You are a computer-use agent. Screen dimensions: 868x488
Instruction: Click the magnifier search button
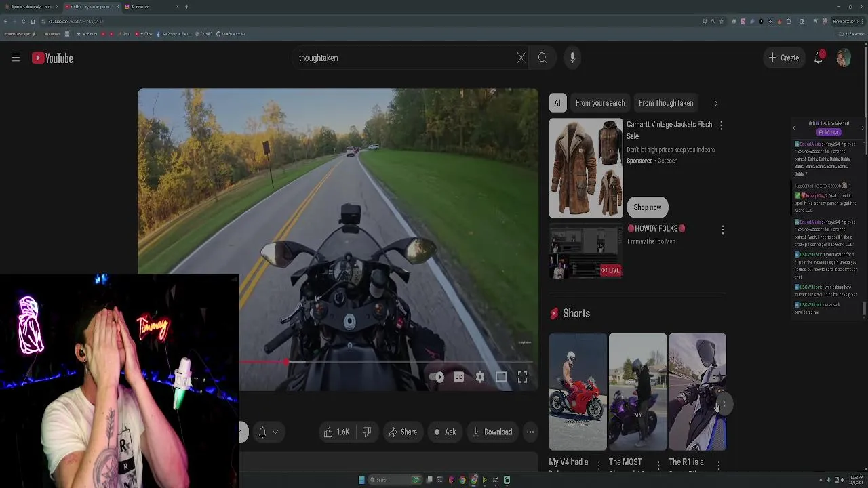pyautogui.click(x=542, y=58)
